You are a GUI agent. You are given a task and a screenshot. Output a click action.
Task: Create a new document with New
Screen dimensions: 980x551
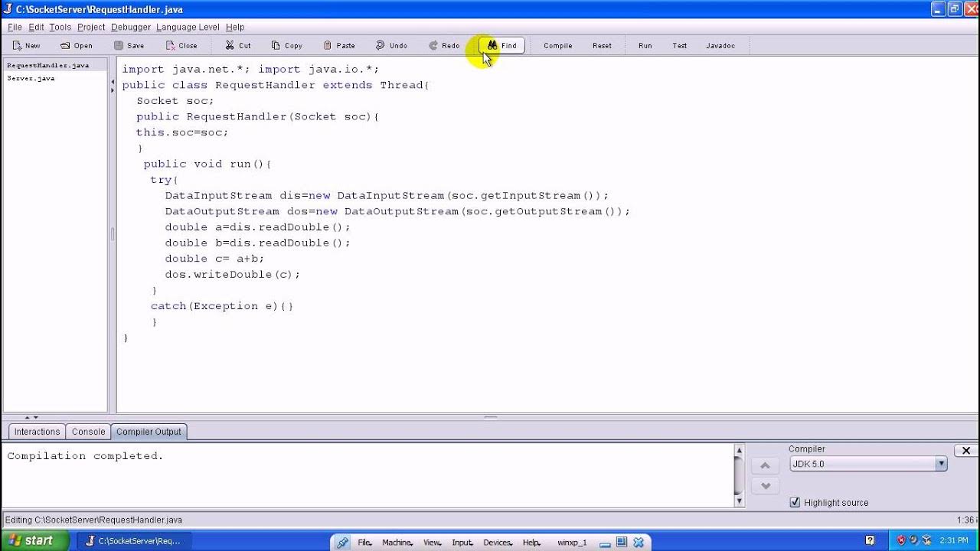26,46
